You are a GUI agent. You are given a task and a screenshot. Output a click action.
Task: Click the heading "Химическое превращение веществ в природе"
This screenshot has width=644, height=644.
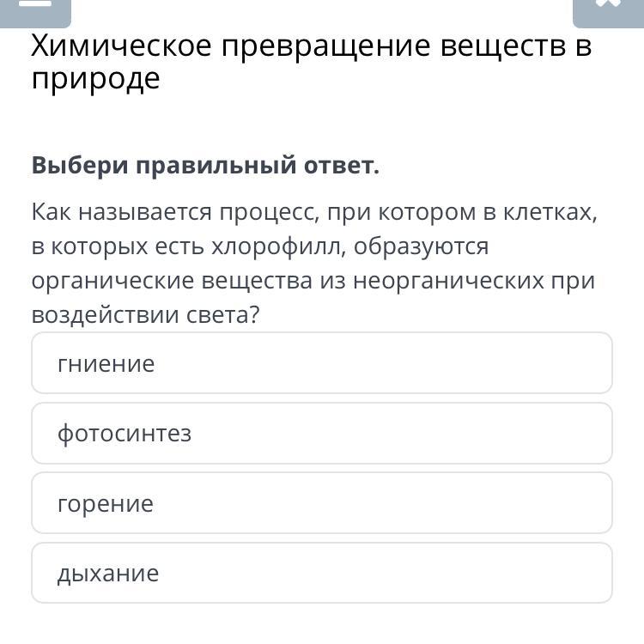pos(311,62)
